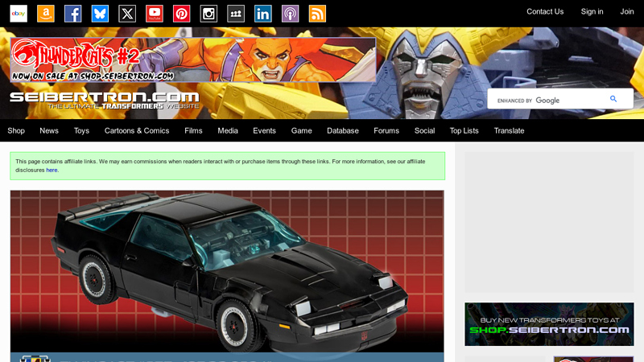This screenshot has height=362, width=644.
Task: Open the Bluesky butterfly icon
Action: (x=100, y=14)
